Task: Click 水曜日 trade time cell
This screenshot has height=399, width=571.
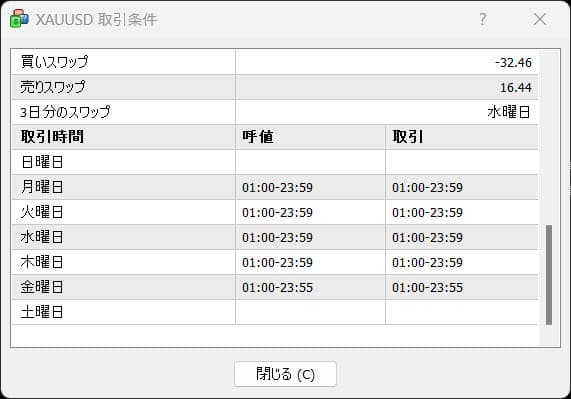Action: point(462,237)
